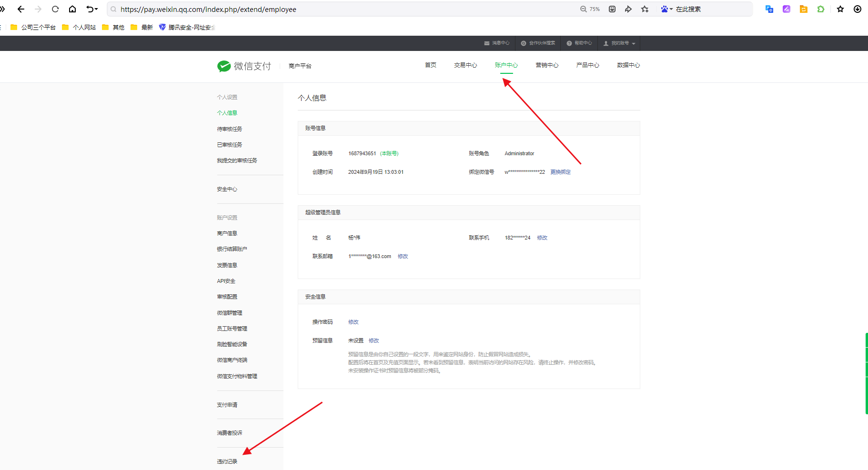
Task: Click the 75% zoom magnifier icon
Action: 583,9
